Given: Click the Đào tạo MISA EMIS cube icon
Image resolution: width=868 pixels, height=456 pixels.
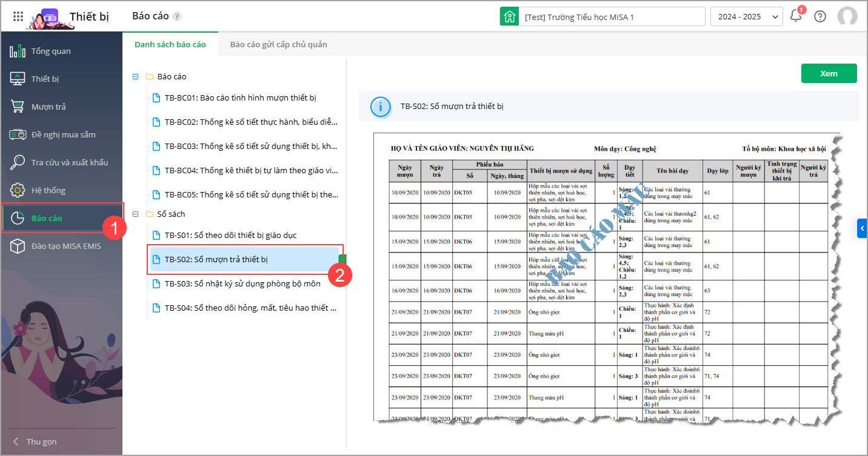Looking at the screenshot, I should click(x=18, y=246).
